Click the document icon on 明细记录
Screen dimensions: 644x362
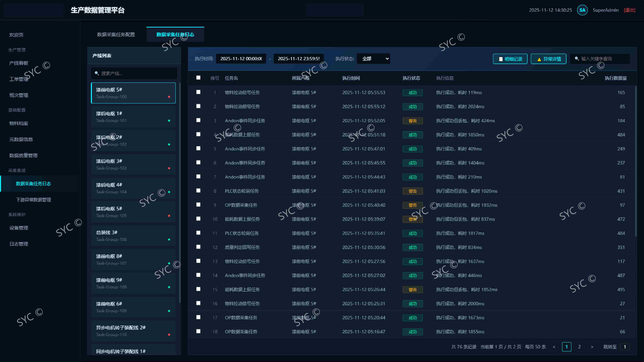click(x=501, y=59)
